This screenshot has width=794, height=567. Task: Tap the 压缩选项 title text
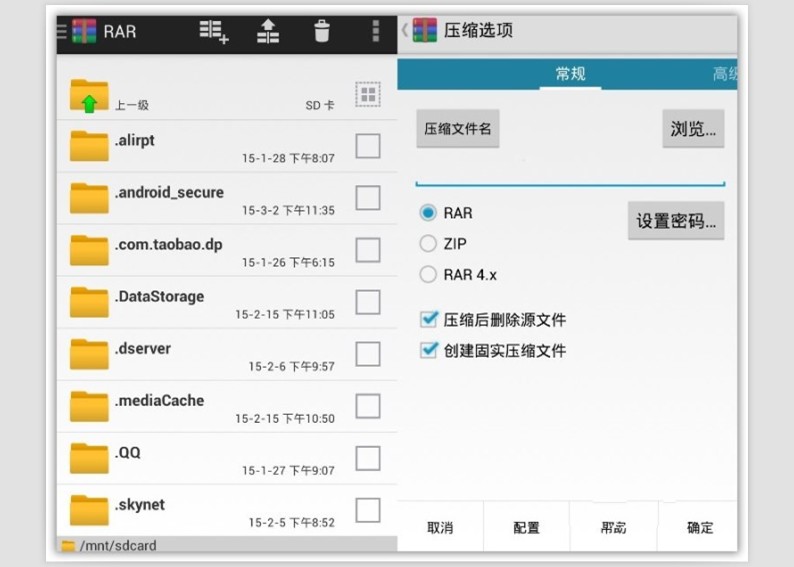click(x=478, y=30)
